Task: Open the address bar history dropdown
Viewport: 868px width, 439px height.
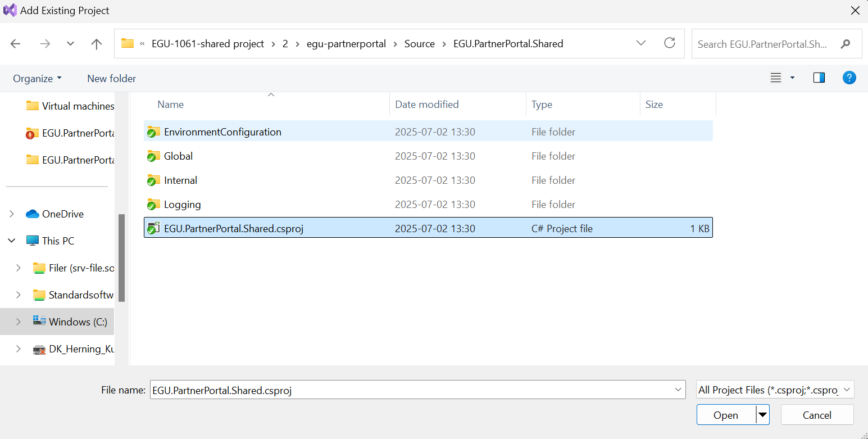Action: (640, 43)
